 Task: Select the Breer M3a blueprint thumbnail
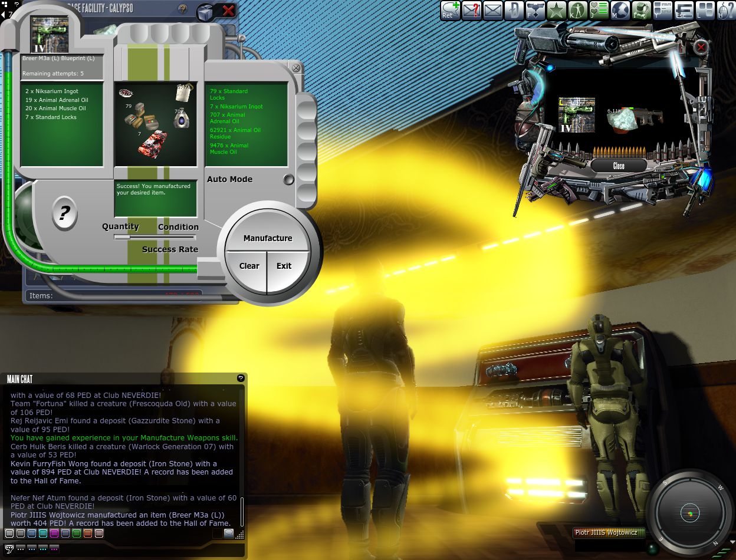click(x=50, y=35)
